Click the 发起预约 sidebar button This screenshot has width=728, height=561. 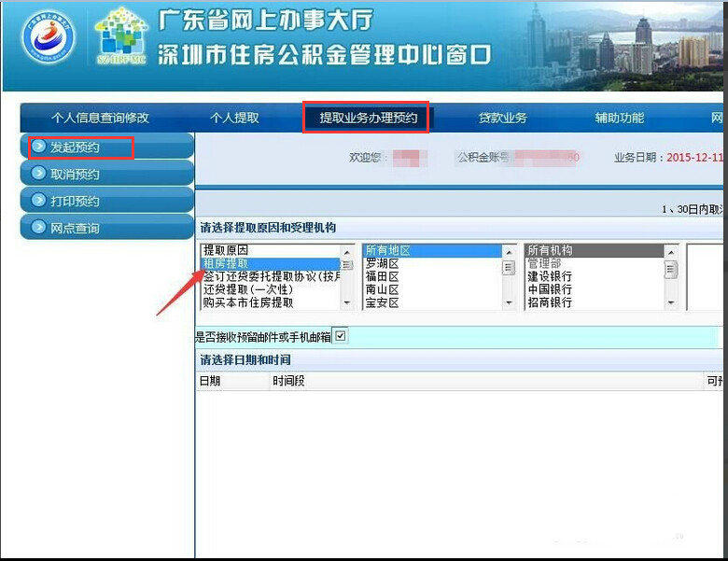[106, 147]
